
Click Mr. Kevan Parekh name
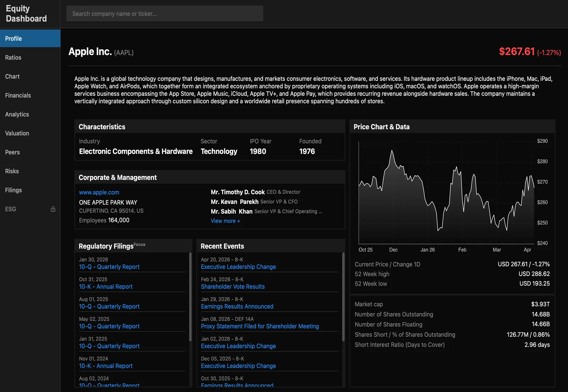point(235,201)
